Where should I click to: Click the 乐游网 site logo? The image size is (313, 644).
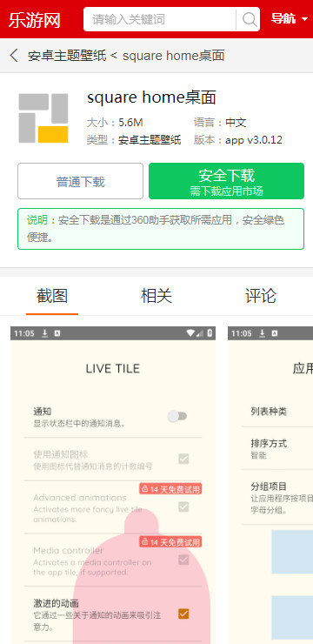coord(35,19)
